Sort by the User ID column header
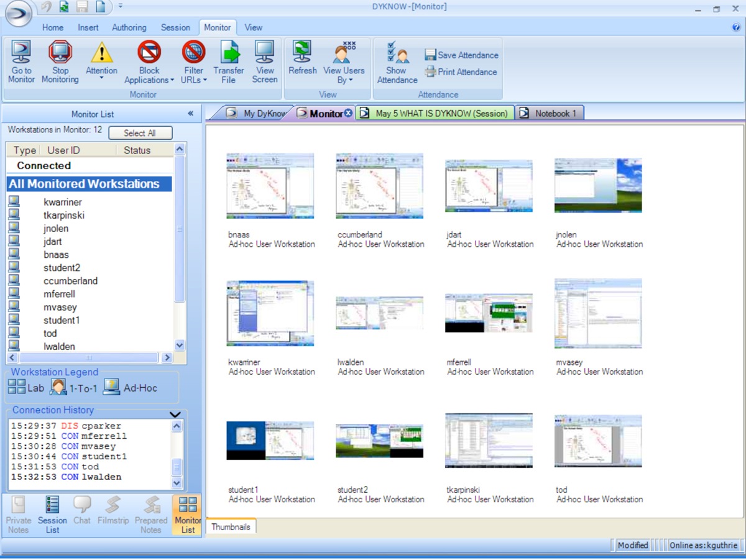Viewport: 746px width, 560px height. (x=78, y=150)
